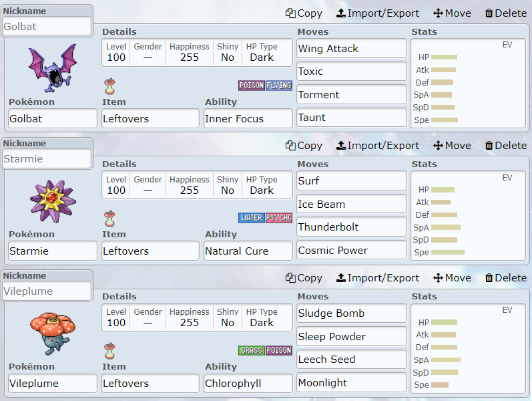Edit the Starmie nickname field
This screenshot has width=532, height=401.
tap(47, 158)
